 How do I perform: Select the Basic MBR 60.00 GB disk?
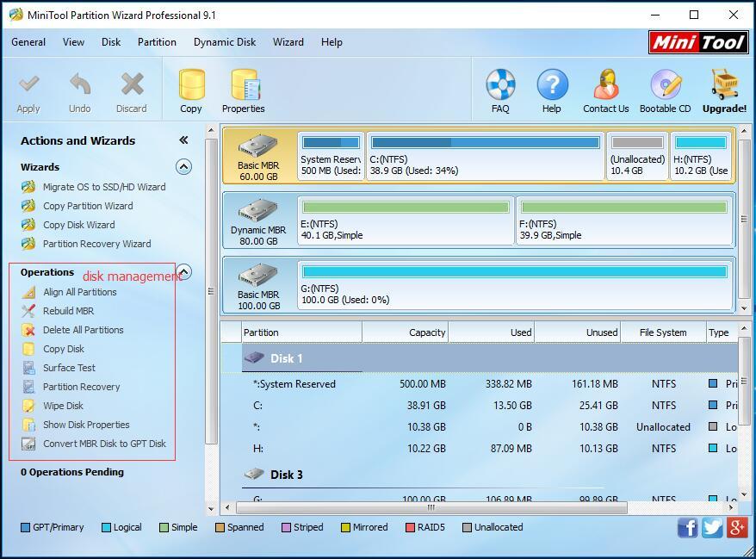tap(259, 156)
